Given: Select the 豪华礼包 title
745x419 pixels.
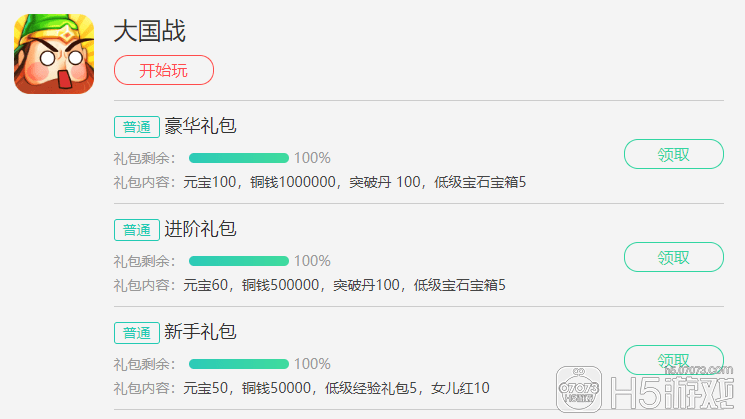Looking at the screenshot, I should point(200,126).
